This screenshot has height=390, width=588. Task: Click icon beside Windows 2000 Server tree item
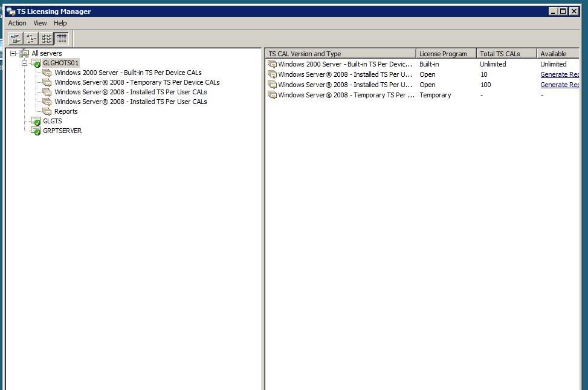(x=47, y=73)
